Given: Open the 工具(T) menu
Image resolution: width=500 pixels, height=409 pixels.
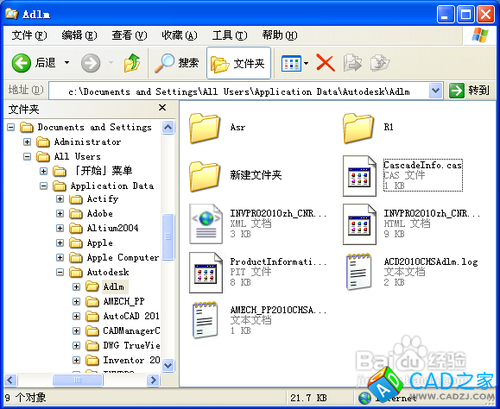Looking at the screenshot, I should 230,35.
